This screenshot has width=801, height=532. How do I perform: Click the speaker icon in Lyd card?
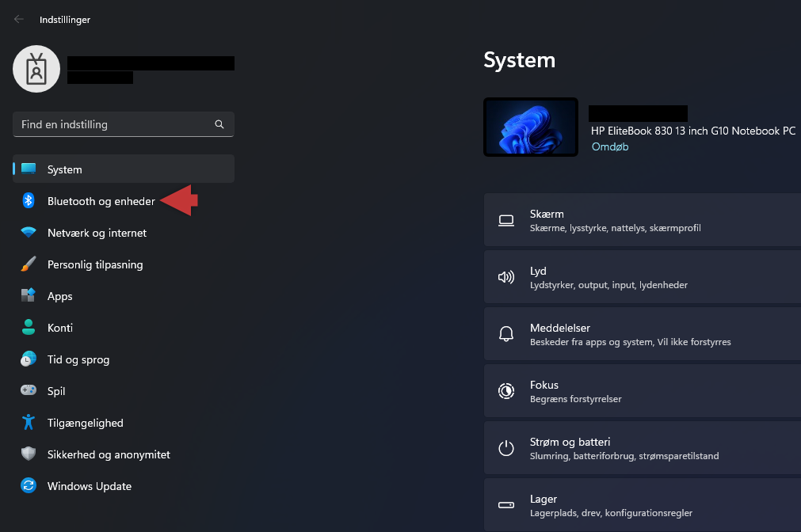pyautogui.click(x=506, y=277)
